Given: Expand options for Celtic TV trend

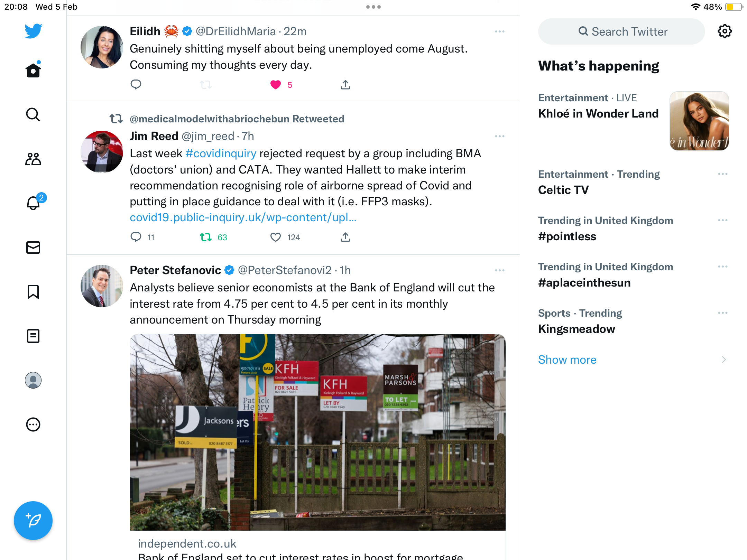Looking at the screenshot, I should (723, 174).
